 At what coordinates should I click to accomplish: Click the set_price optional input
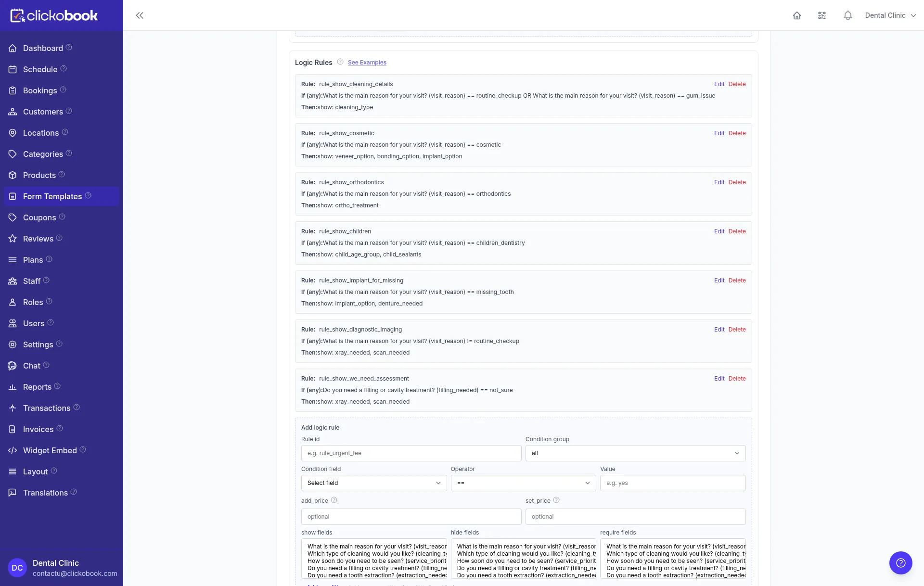click(635, 517)
